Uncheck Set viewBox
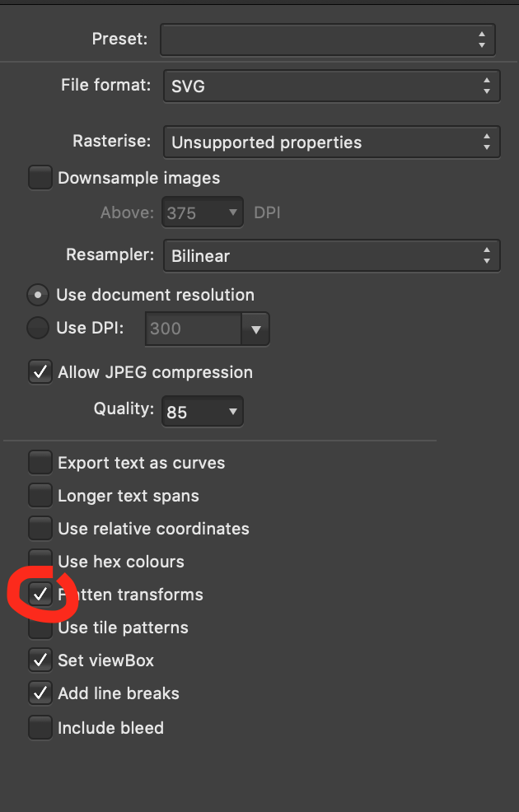Viewport: 519px width, 812px height. click(40, 660)
